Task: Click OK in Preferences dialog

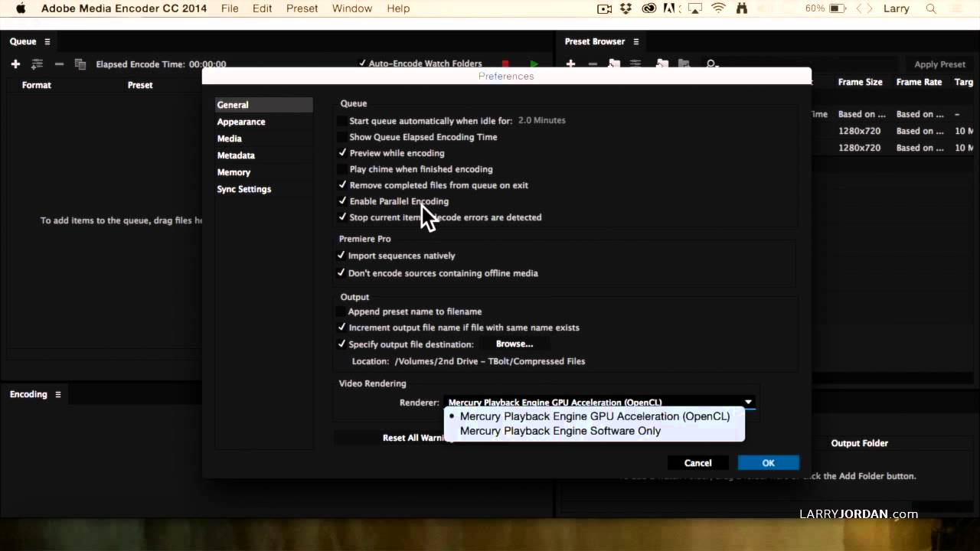Action: pyautogui.click(x=769, y=463)
